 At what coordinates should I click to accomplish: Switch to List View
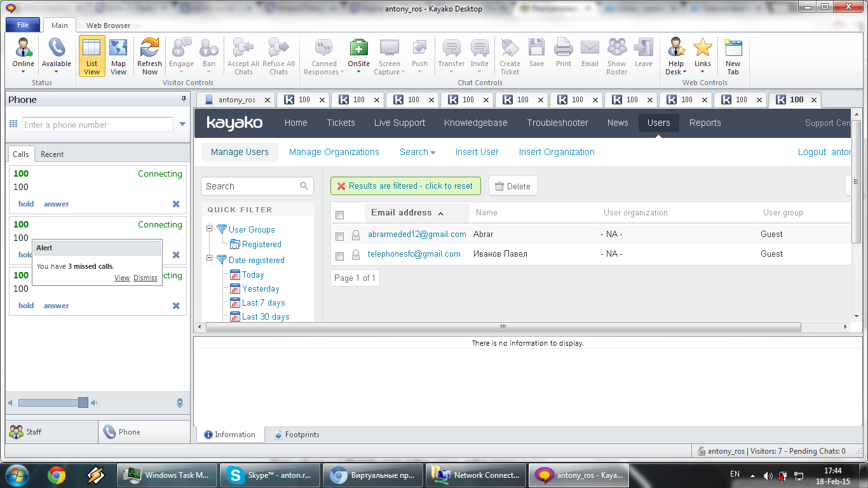[92, 56]
